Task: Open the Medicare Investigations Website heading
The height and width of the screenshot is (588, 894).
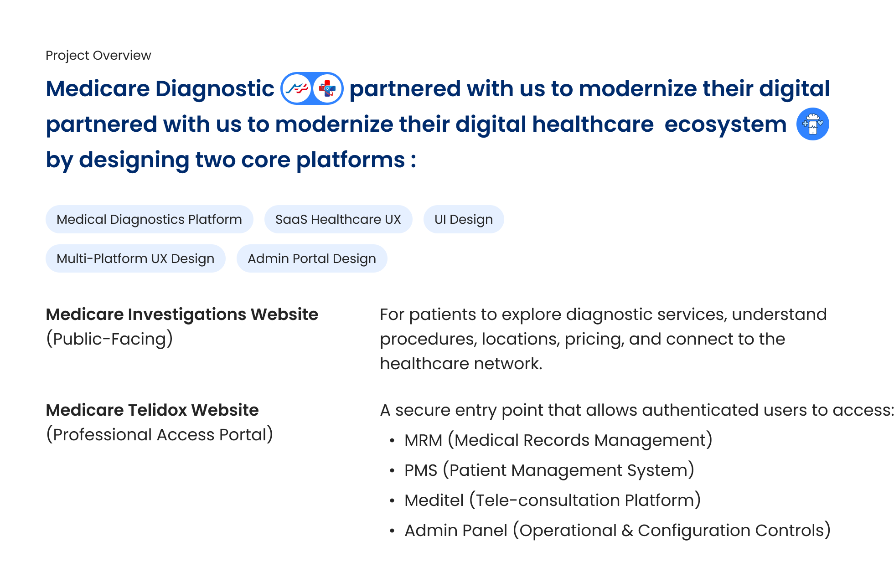Action: tap(182, 314)
